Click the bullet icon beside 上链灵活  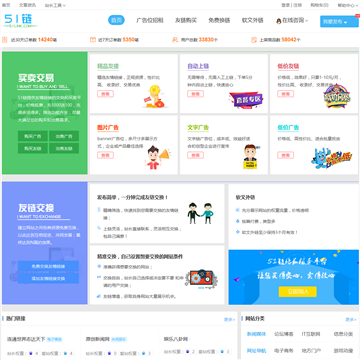pyautogui.click(x=99, y=228)
